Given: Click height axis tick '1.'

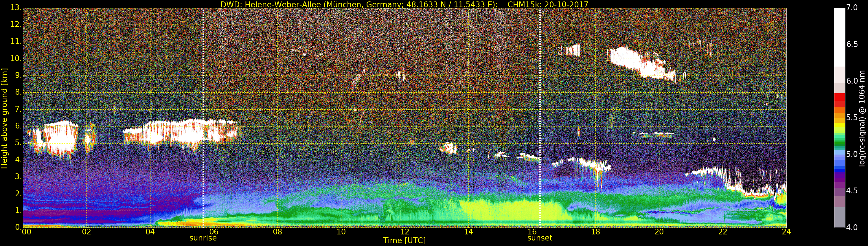Looking at the screenshot, I should tap(18, 211).
